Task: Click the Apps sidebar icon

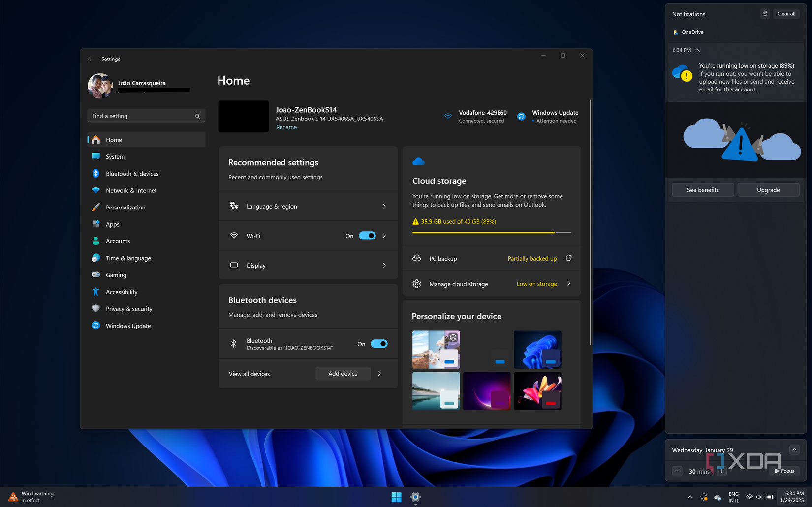Action: pyautogui.click(x=96, y=224)
